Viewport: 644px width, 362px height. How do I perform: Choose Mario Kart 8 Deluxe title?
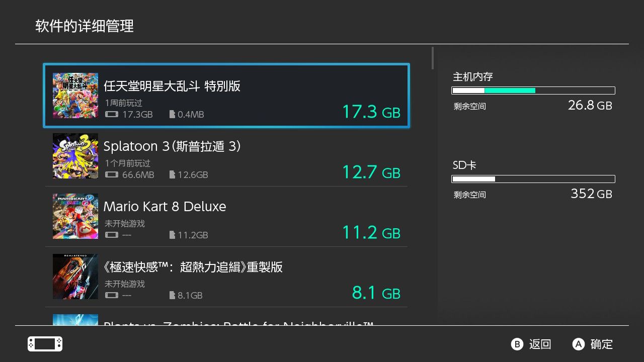(x=165, y=207)
